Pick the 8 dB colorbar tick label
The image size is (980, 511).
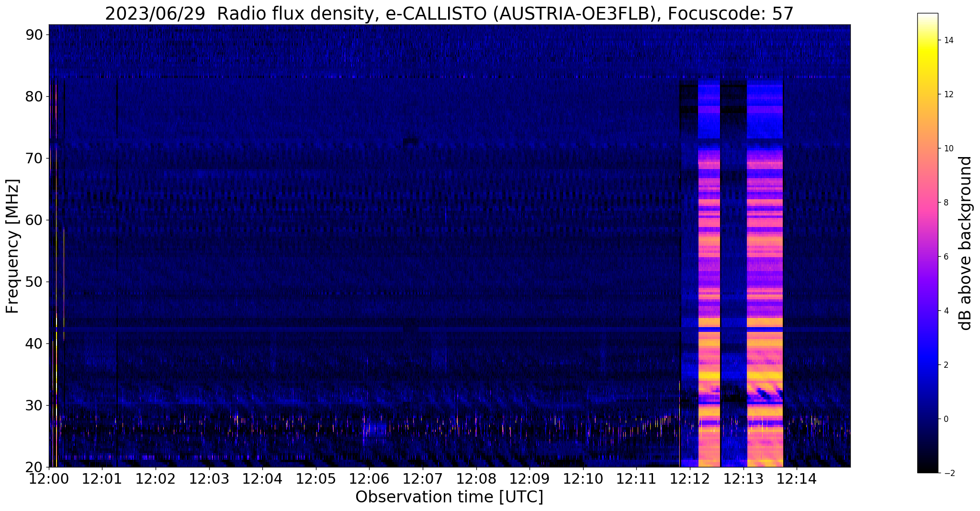pos(945,203)
